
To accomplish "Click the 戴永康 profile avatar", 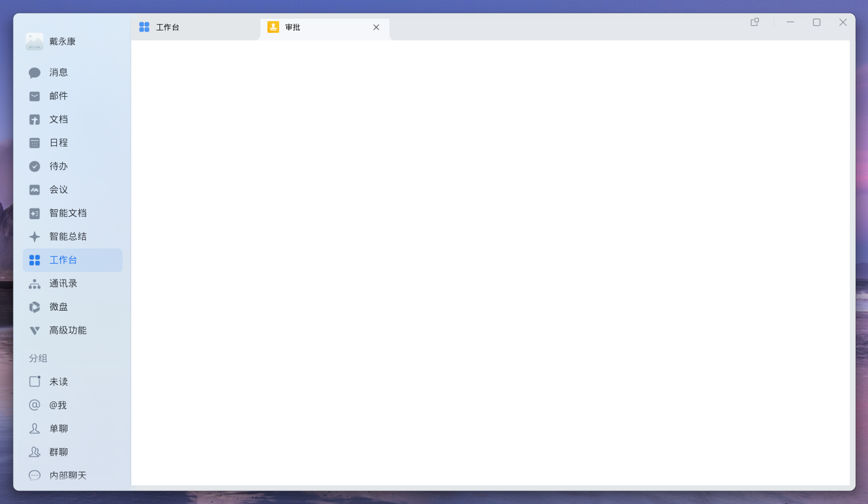I will tap(35, 42).
